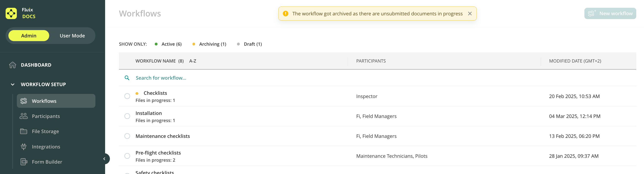Image resolution: width=644 pixels, height=174 pixels.
Task: Open File Storage folder icon
Action: pos(24,131)
